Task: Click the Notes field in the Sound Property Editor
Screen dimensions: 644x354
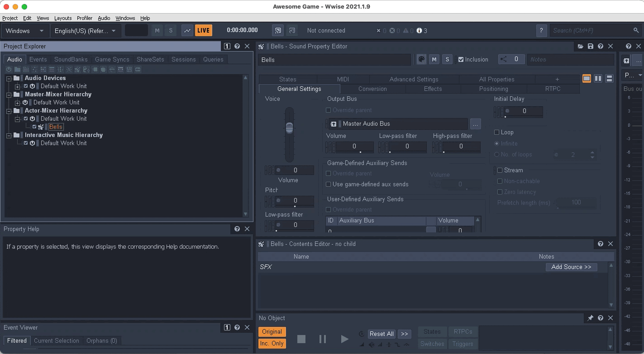Action: point(571,59)
